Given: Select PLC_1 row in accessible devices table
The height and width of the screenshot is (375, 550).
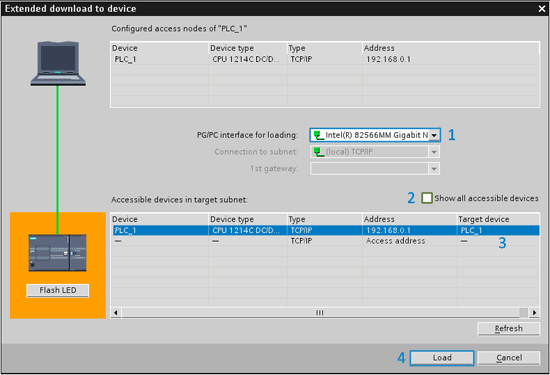Looking at the screenshot, I should (x=325, y=230).
